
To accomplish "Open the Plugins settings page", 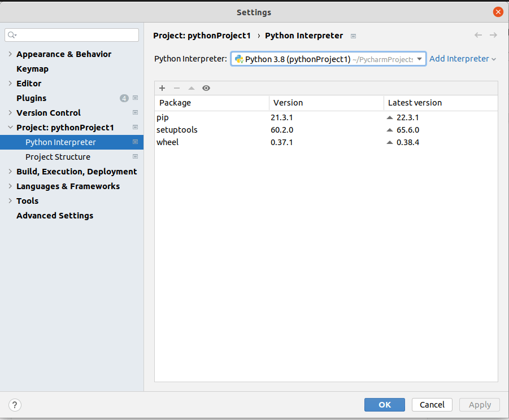I will tap(32, 98).
